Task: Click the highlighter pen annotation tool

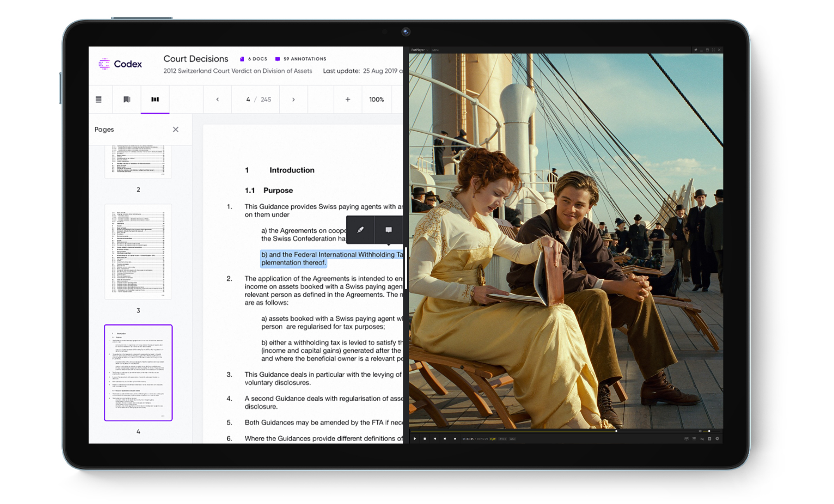Action: point(360,230)
